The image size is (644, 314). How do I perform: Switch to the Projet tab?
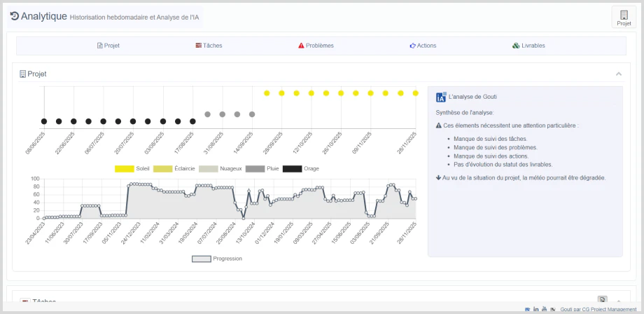[x=108, y=46]
